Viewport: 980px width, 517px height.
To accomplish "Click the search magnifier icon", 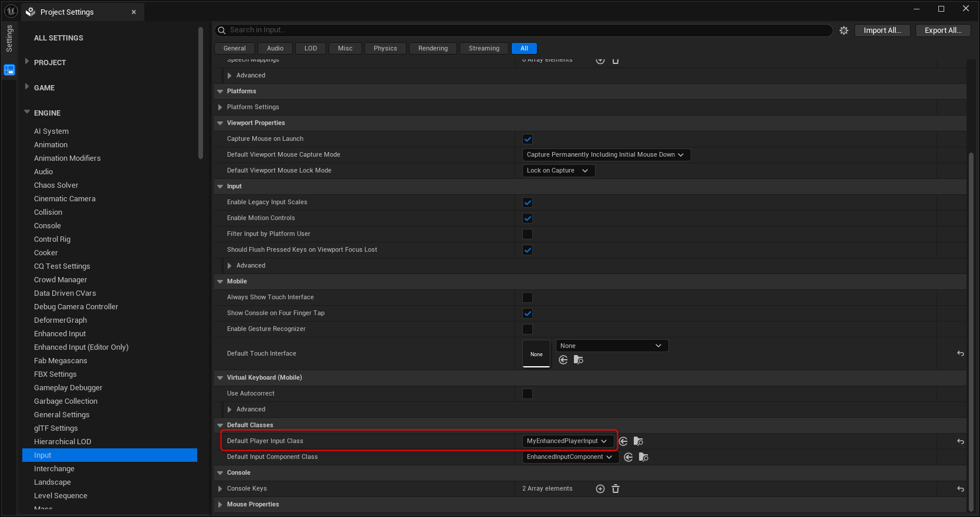I will click(x=221, y=31).
